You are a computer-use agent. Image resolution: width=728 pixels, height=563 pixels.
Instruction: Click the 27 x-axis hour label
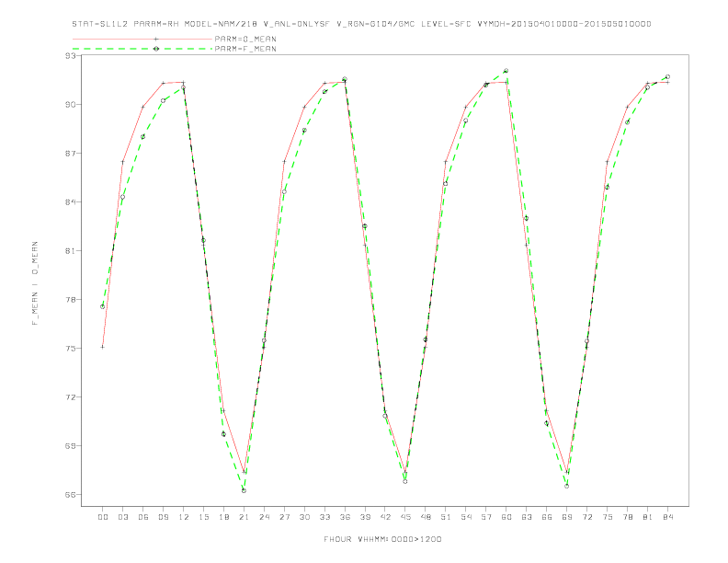point(285,517)
